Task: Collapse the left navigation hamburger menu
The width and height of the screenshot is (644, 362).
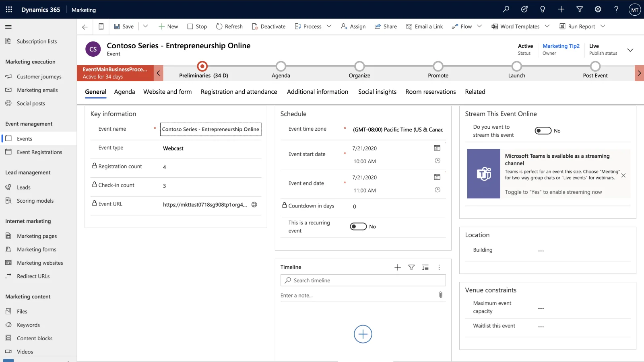Action: [x=8, y=27]
